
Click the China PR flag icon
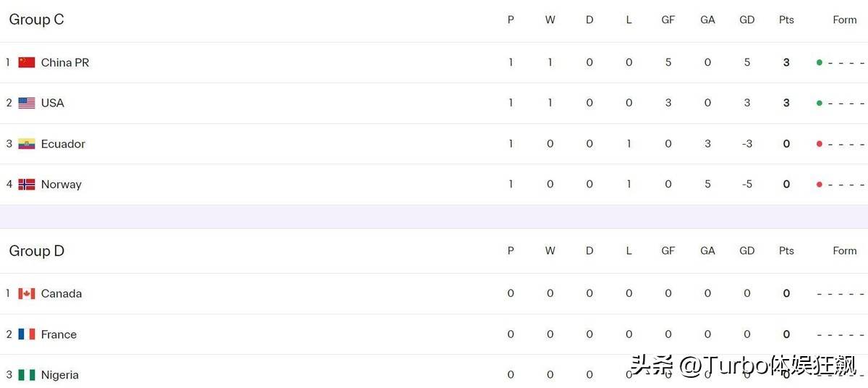point(27,62)
